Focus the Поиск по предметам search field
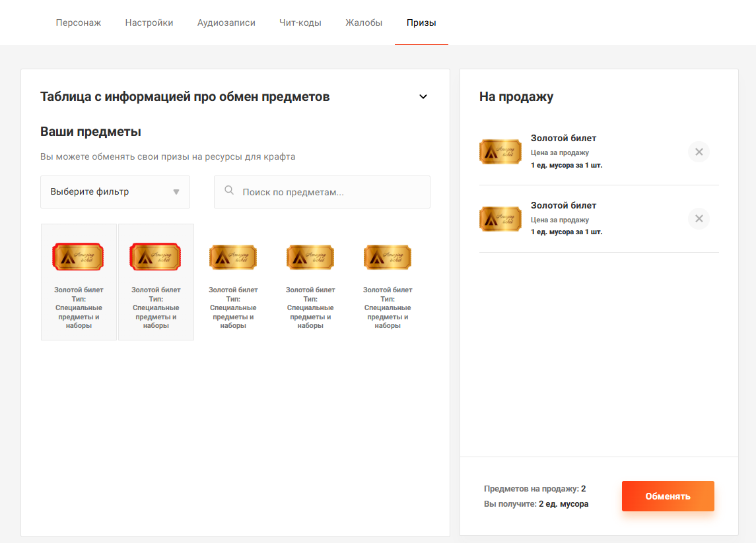 [330, 192]
